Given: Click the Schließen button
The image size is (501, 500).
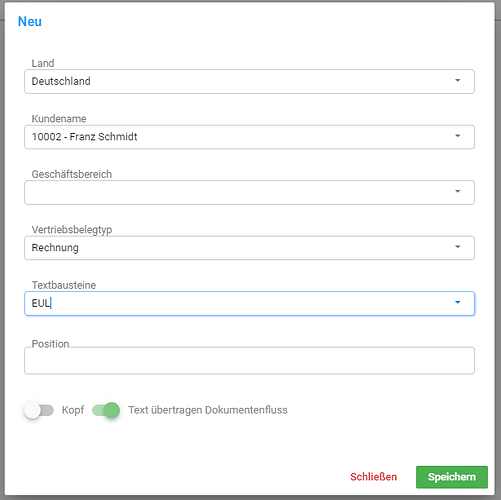Looking at the screenshot, I should coord(373,477).
